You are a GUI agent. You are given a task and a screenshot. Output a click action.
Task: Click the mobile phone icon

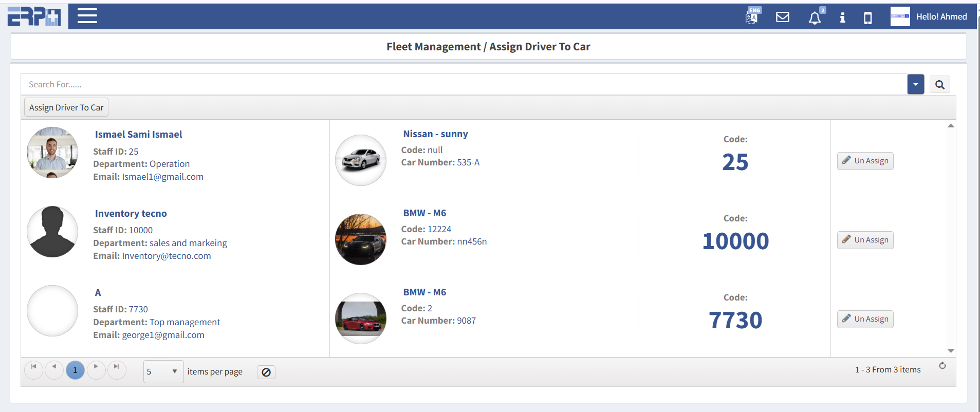click(x=867, y=18)
